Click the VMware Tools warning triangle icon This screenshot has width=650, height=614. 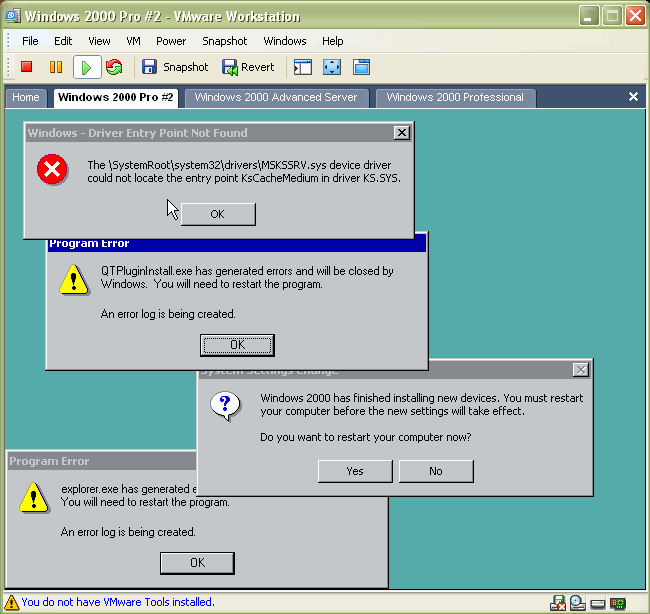(x=11, y=602)
